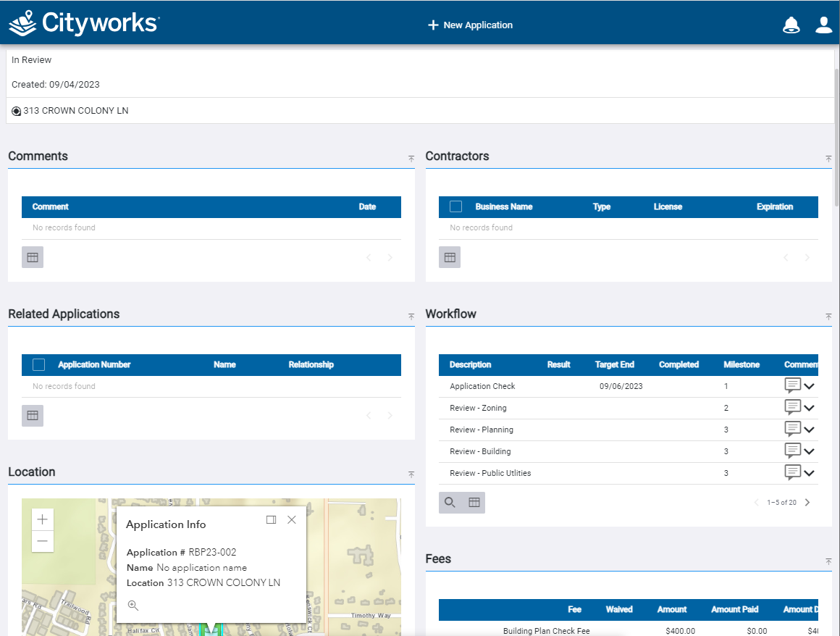Close the Application Info popup
The image size is (840, 636).
click(x=291, y=519)
